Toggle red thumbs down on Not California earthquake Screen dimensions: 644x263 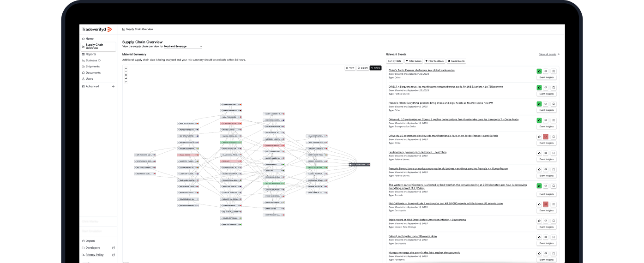(546, 204)
